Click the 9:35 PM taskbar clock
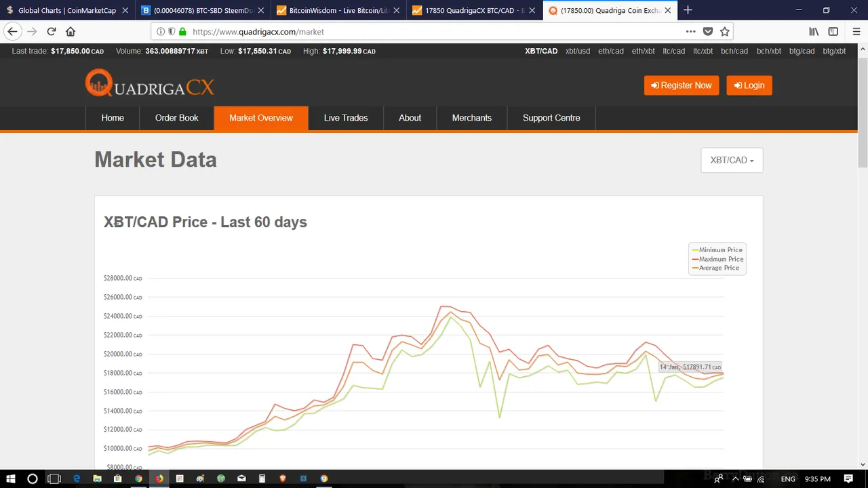This screenshot has height=488, width=868. (x=817, y=479)
